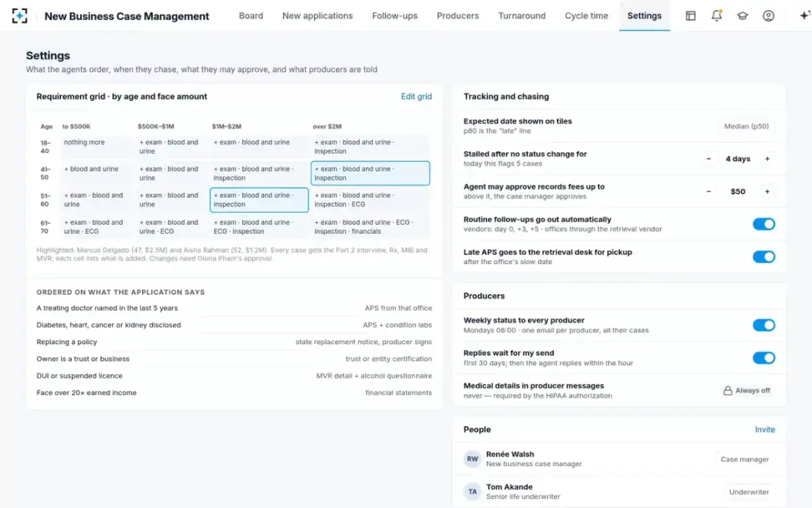
Task: Click Tom Akande's TA avatar
Action: [472, 492]
